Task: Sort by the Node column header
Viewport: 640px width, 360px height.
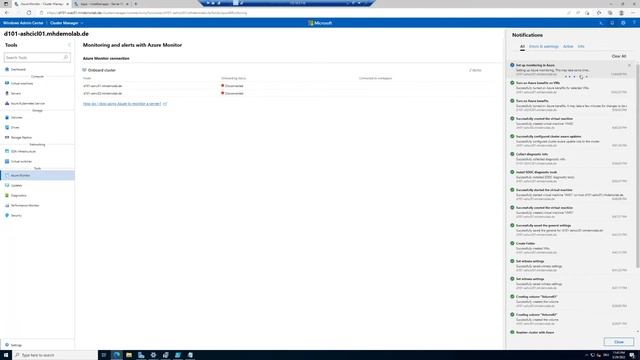Action: coord(87,78)
